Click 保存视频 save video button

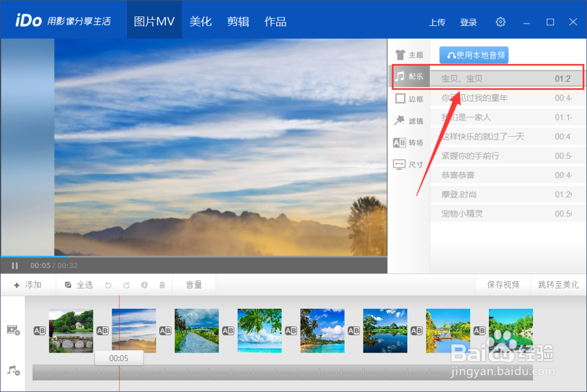pos(503,285)
